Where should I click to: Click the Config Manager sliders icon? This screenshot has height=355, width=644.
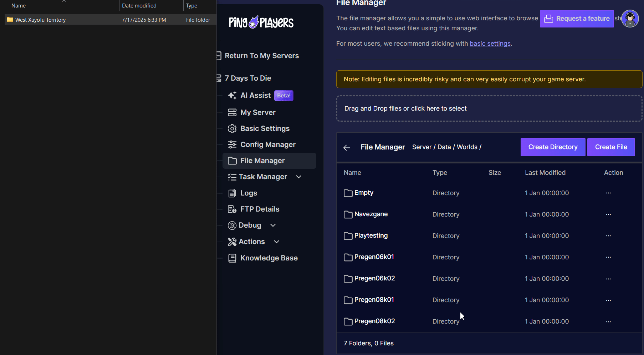click(x=232, y=144)
